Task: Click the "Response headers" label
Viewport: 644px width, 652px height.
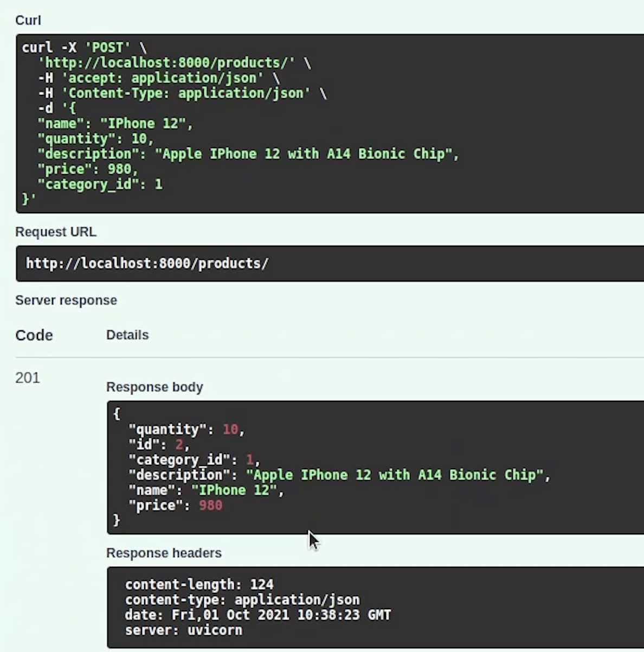Action: tap(164, 553)
